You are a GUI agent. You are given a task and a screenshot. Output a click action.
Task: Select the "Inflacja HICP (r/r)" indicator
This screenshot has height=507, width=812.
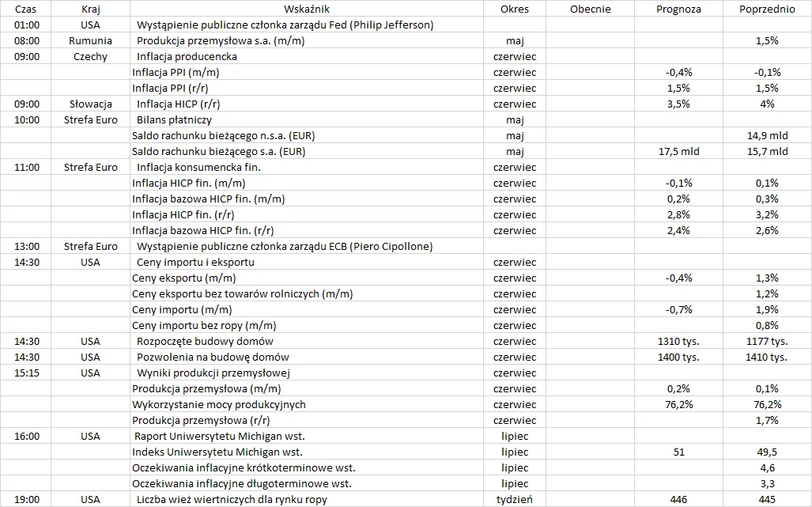[x=178, y=104]
